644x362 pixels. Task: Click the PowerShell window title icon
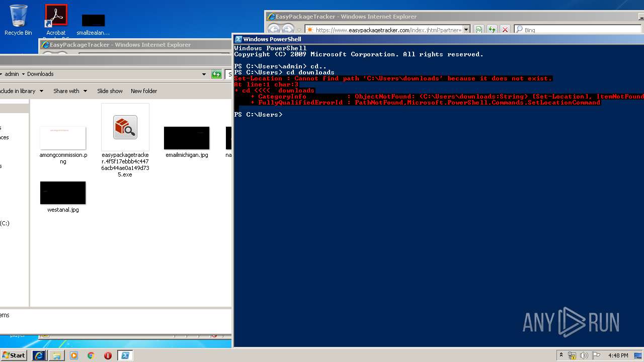point(238,39)
